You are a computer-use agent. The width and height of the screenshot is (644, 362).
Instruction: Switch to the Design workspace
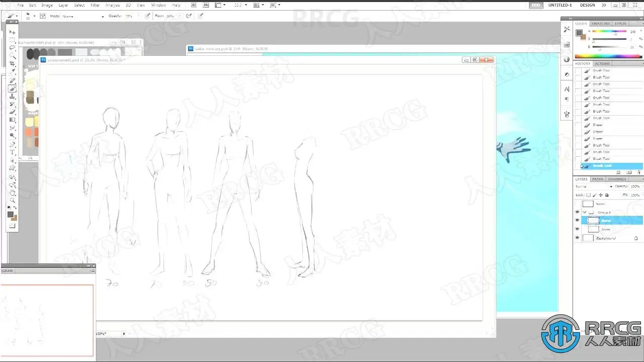587,5
